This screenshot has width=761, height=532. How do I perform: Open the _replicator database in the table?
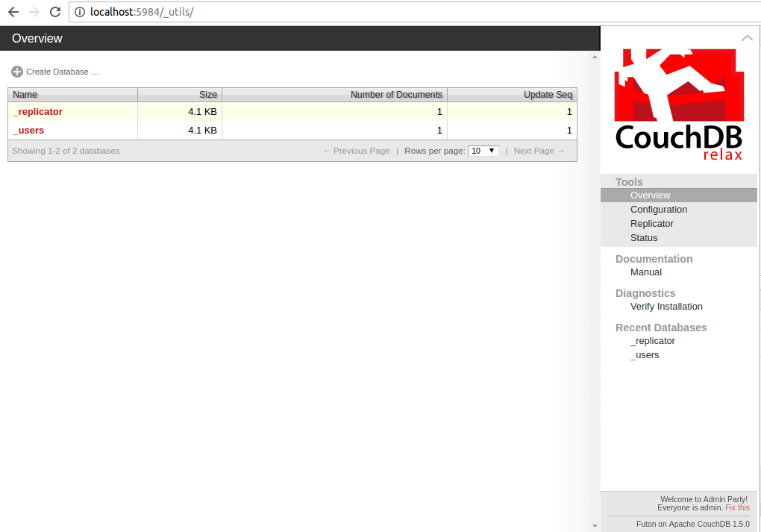click(x=38, y=112)
